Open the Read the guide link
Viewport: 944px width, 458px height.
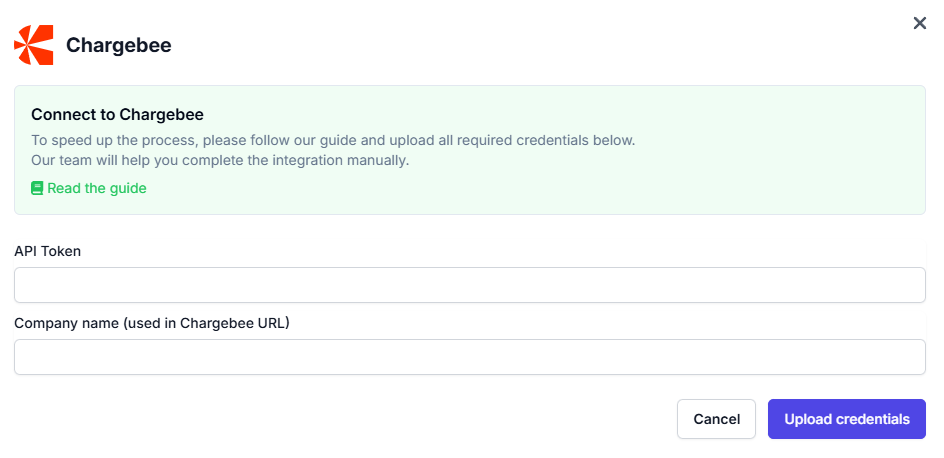[96, 188]
